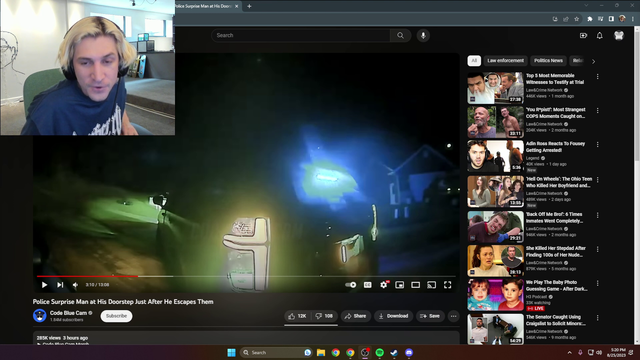Cast the video to a TV
The width and height of the screenshot is (640, 360).
point(431,285)
